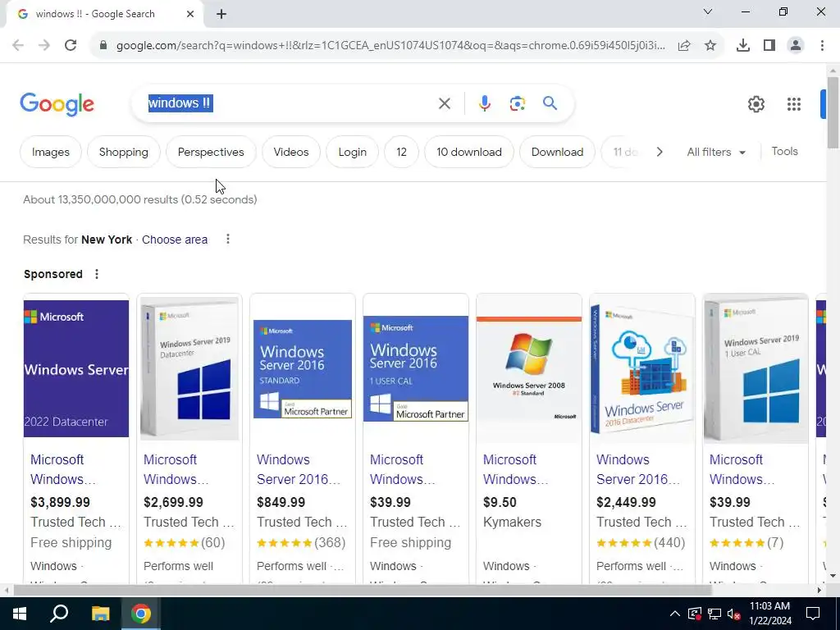Click the scrollbar right arrow at bottom

819,591
